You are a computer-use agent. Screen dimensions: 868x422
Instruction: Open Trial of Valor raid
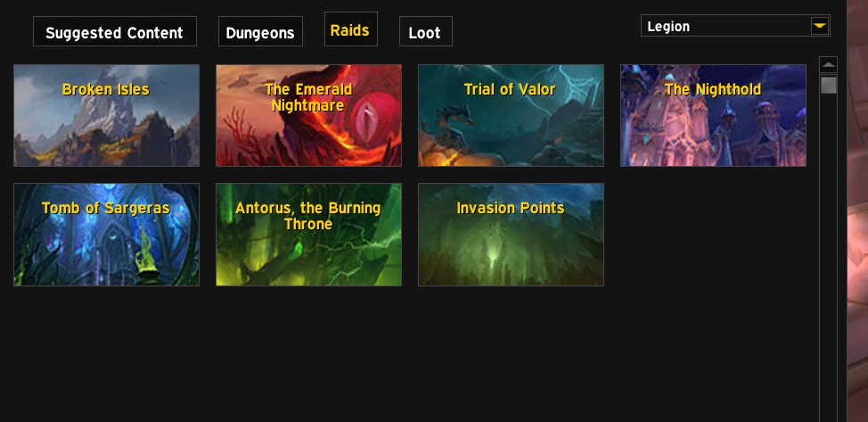pos(511,115)
